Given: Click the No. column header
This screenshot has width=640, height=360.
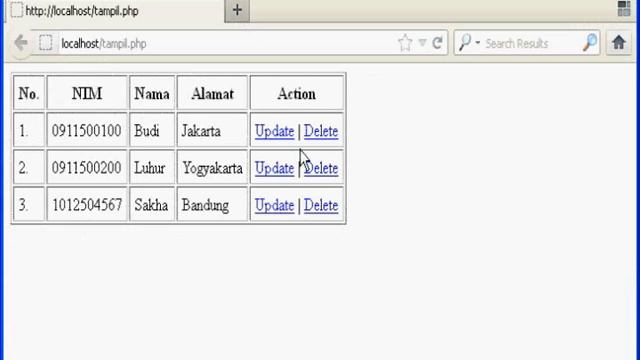Looking at the screenshot, I should [29, 93].
